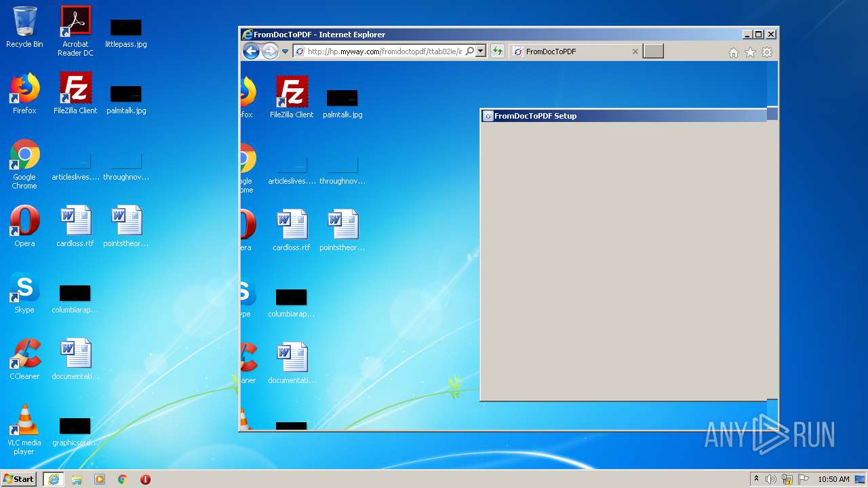Click palmtalk.jpg icon inside IE page
This screenshot has height=488, width=868.
point(342,104)
